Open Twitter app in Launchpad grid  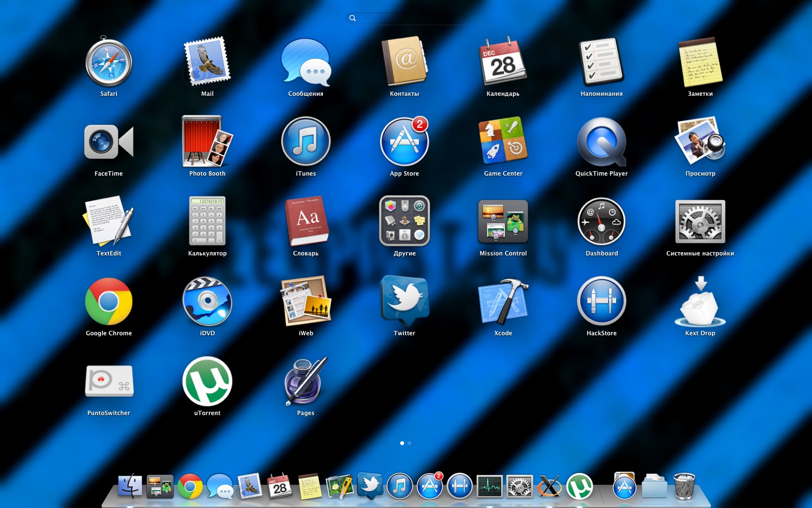[x=405, y=301]
